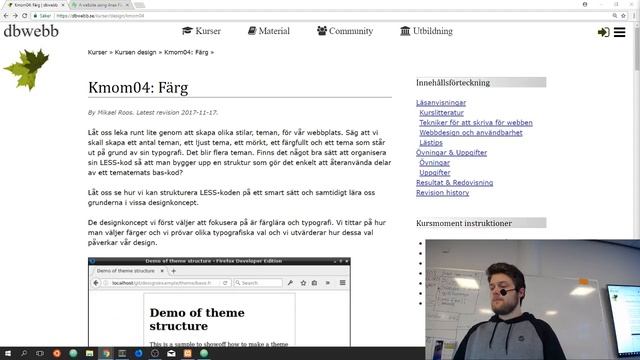Open a new browser tab
This screenshot has height=360, width=640.
coord(140,5)
